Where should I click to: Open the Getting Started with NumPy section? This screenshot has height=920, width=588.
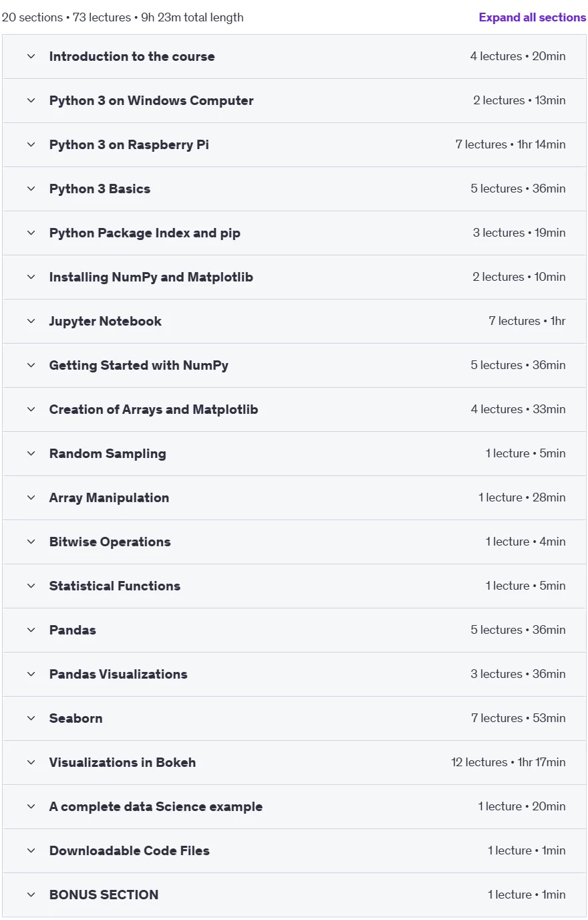294,366
